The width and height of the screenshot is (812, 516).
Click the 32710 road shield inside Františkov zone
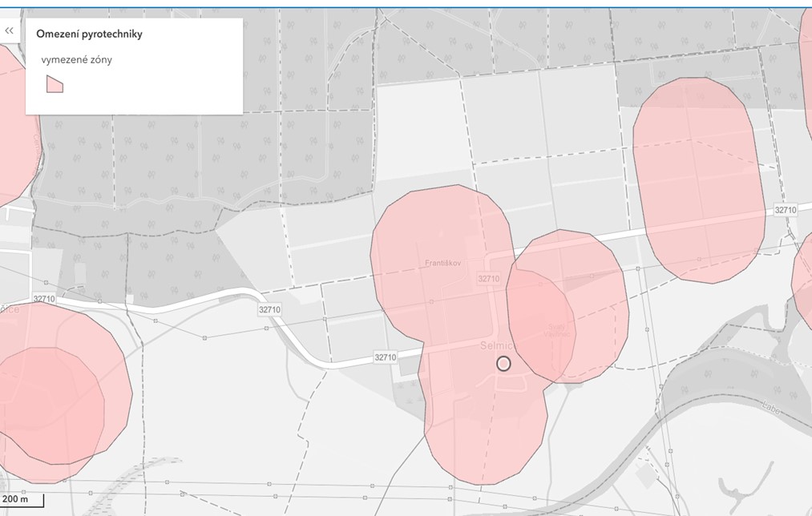[x=487, y=279]
